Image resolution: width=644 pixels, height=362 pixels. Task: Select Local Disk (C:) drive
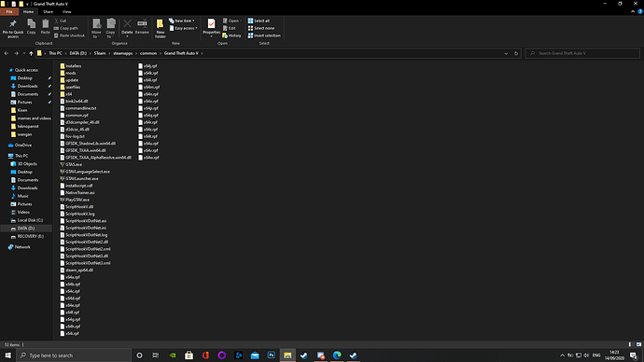tap(30, 220)
